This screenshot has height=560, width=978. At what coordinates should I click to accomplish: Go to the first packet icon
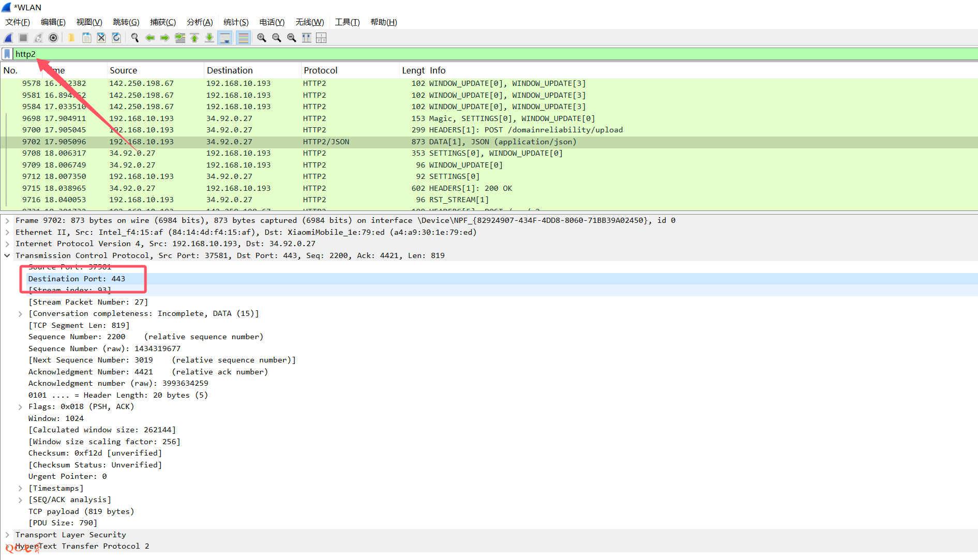pyautogui.click(x=194, y=38)
